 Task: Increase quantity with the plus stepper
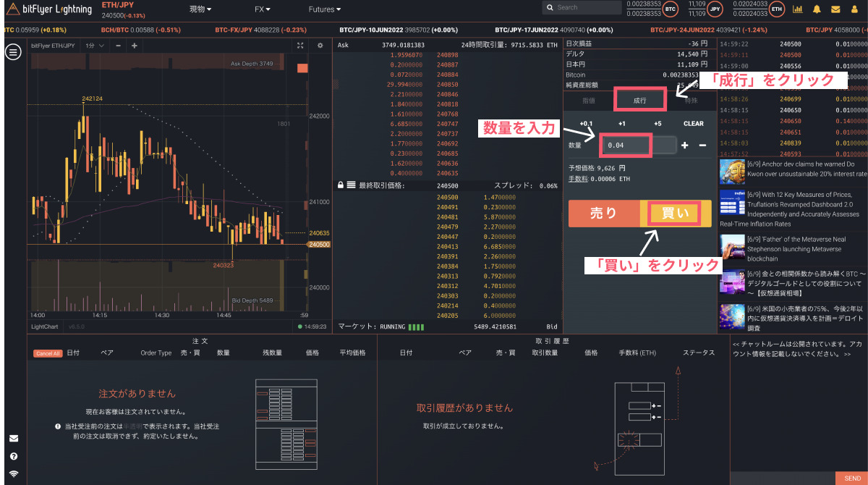pos(684,145)
